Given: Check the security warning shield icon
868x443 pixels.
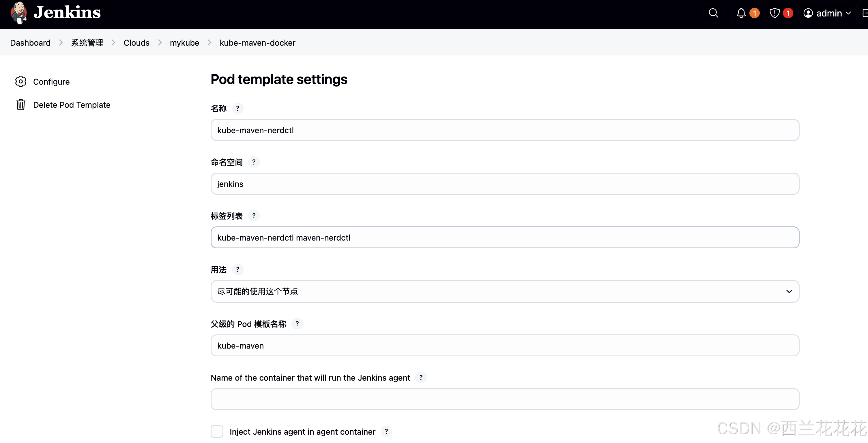Looking at the screenshot, I should click(775, 13).
